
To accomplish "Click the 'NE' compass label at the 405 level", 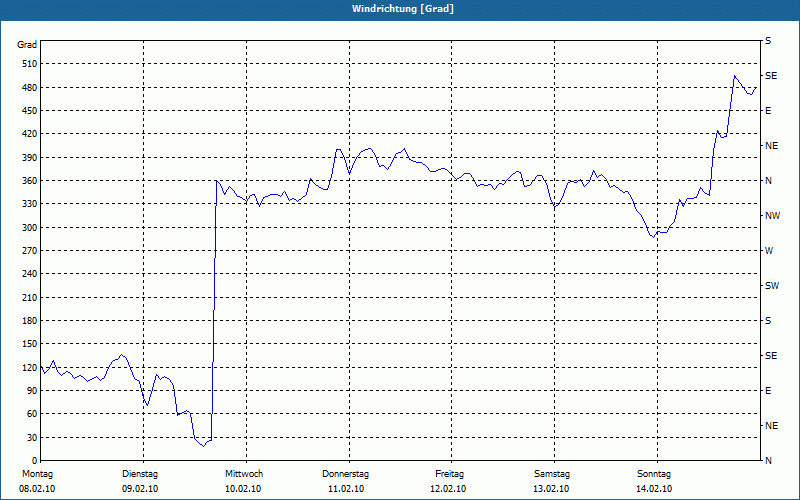I will pos(771,146).
